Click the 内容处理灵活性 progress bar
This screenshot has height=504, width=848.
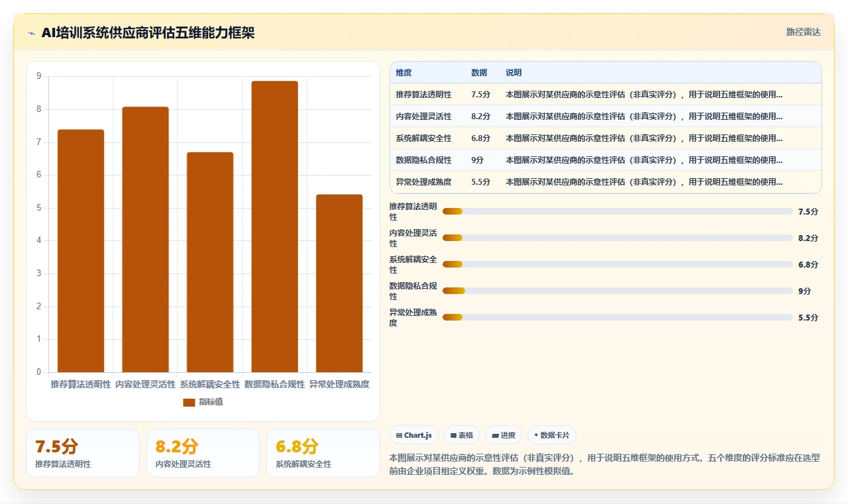click(617, 238)
